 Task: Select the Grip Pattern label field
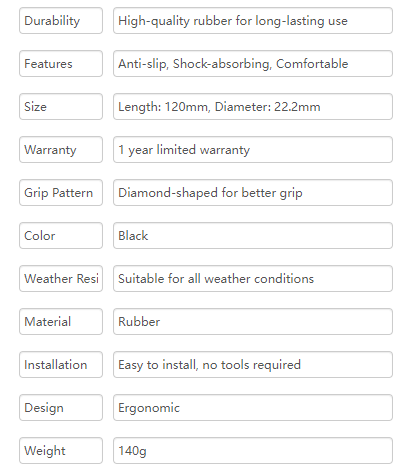point(61,193)
